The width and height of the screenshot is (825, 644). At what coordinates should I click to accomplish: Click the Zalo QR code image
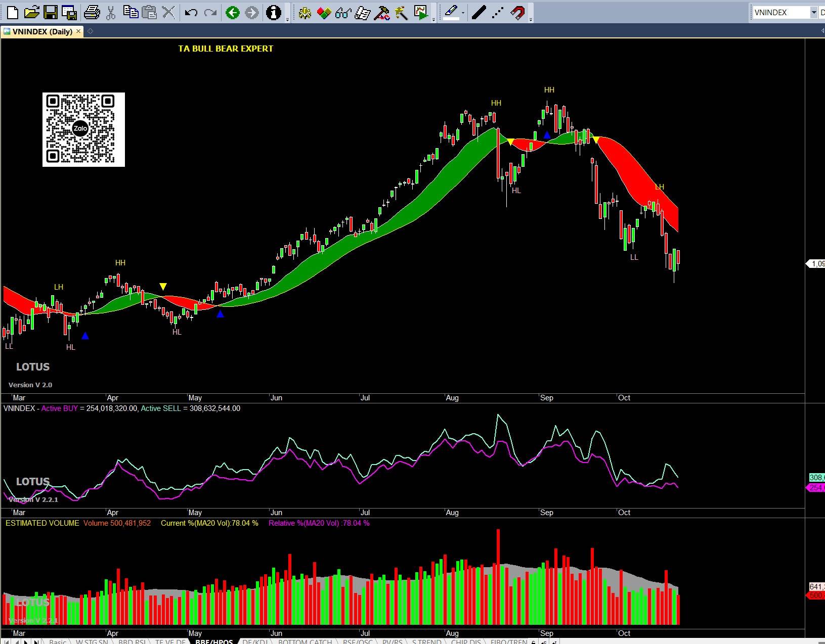tap(83, 129)
